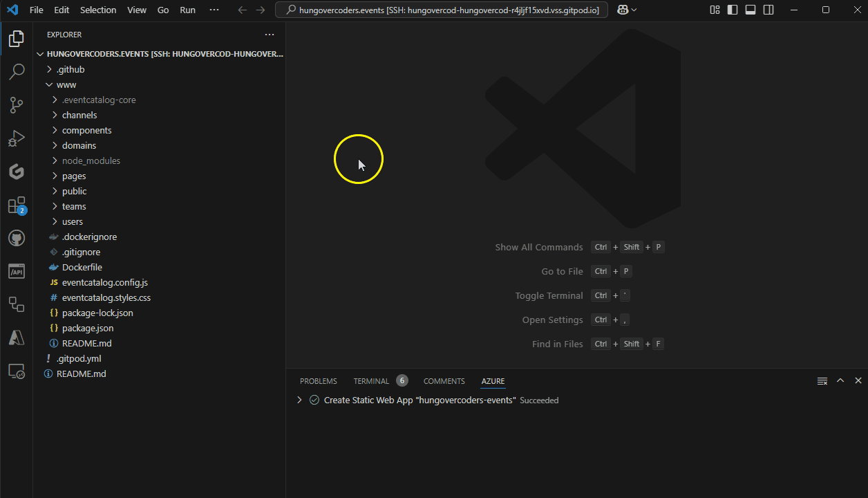Close the bottom panel
Screen dimensions: 868x498
(858, 380)
